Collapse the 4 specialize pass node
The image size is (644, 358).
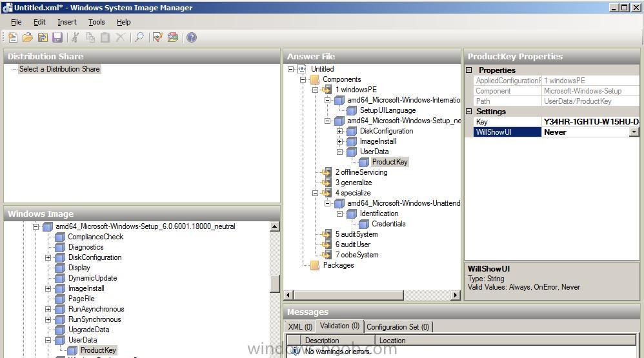coord(315,193)
